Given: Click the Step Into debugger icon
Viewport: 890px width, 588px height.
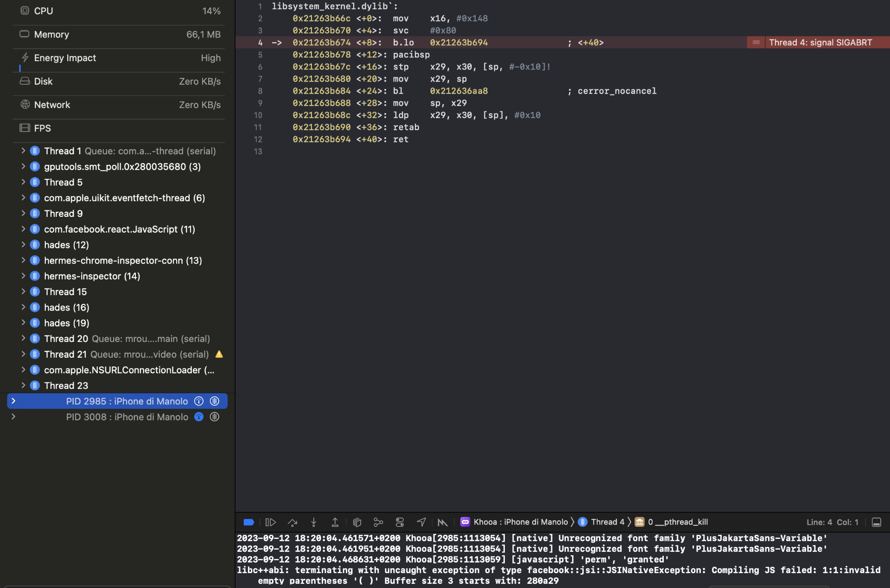Looking at the screenshot, I should pos(314,522).
